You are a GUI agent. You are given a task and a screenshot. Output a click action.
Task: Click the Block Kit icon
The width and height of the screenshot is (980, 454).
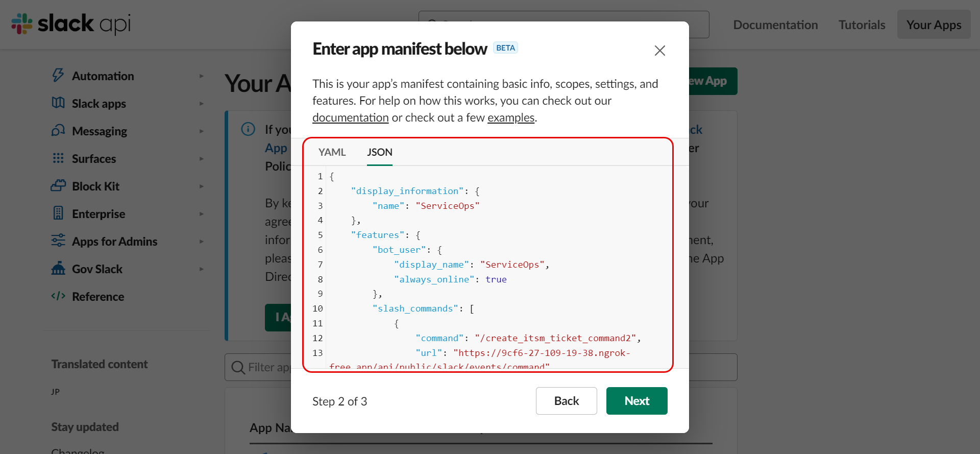click(x=58, y=186)
